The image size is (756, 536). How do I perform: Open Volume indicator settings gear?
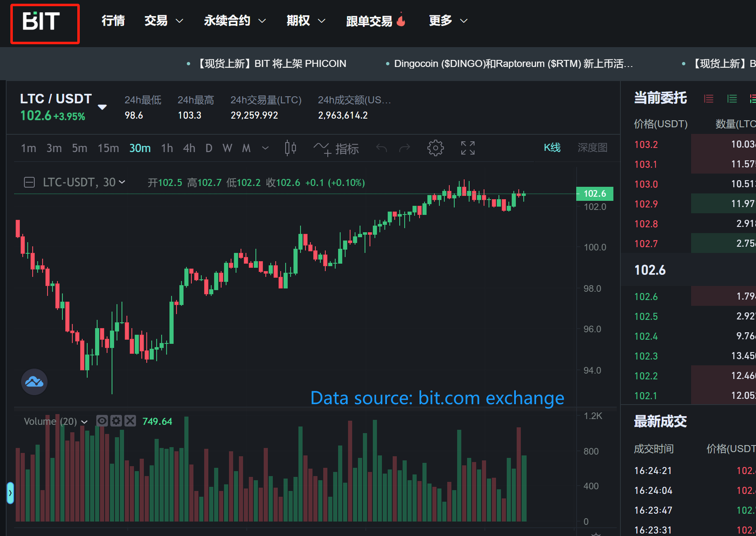(116, 421)
